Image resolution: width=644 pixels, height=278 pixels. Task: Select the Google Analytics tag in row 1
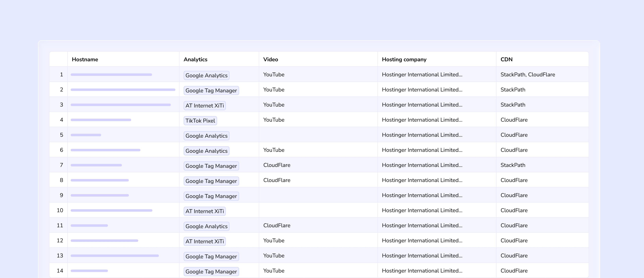coord(206,75)
